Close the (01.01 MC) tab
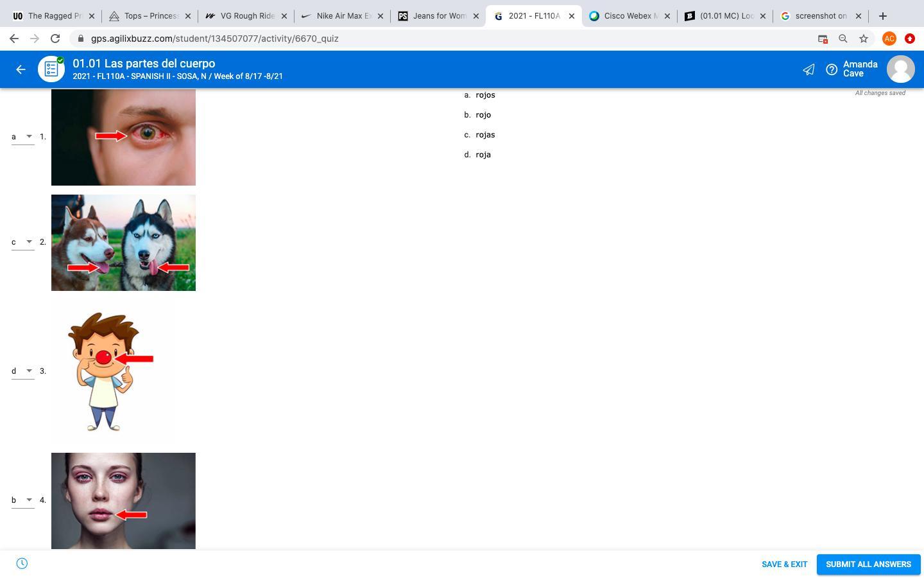Viewport: 924px width, 578px height. click(x=763, y=16)
